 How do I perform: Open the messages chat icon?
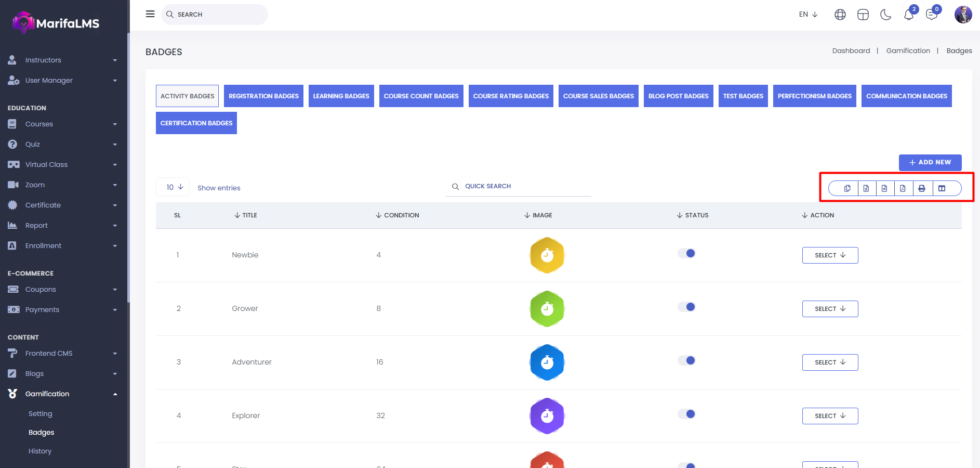pyautogui.click(x=932, y=15)
